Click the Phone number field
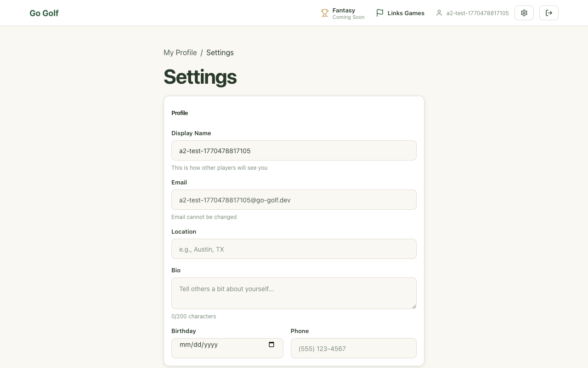 [x=353, y=348]
